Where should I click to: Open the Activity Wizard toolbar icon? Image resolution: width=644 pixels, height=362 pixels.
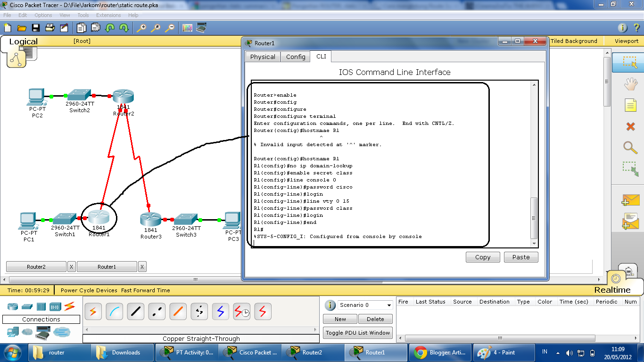(x=64, y=28)
